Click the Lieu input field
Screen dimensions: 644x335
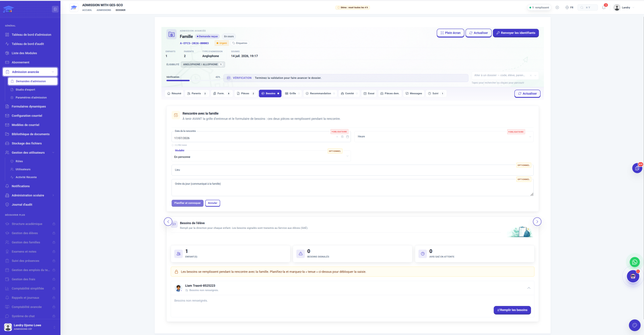pyautogui.click(x=353, y=170)
